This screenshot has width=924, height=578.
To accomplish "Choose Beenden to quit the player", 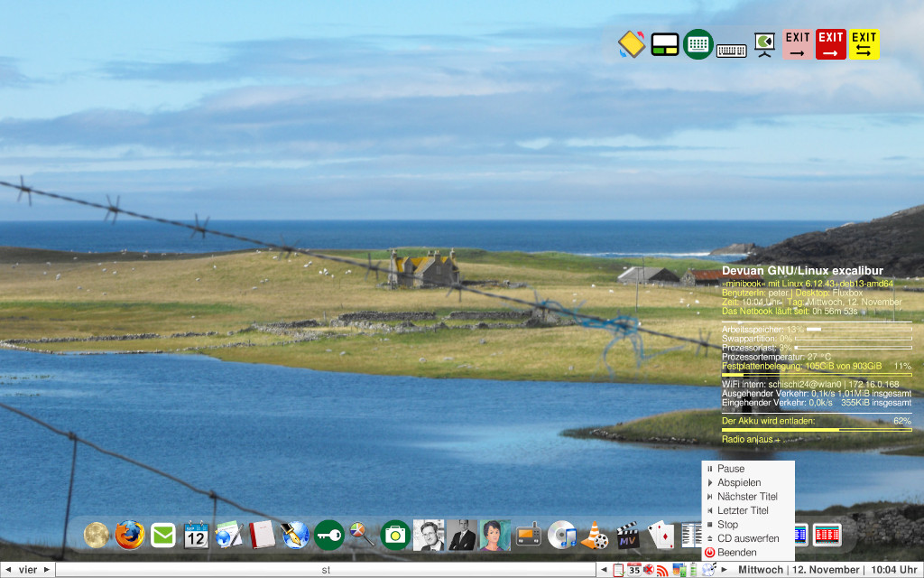I will click(736, 552).
